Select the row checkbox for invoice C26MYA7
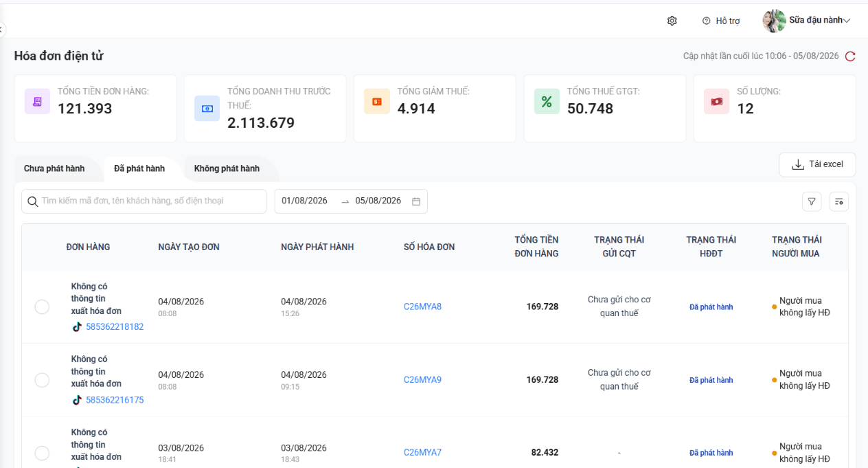Image resolution: width=868 pixels, height=468 pixels. [42, 453]
